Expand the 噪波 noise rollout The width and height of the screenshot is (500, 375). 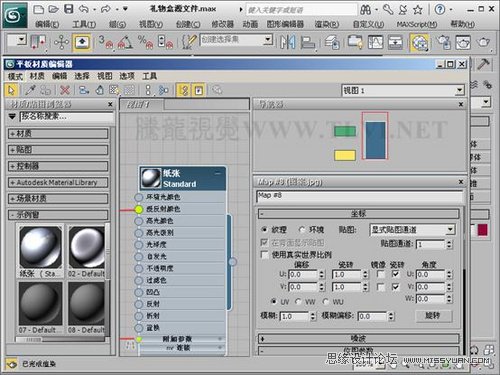(x=359, y=339)
